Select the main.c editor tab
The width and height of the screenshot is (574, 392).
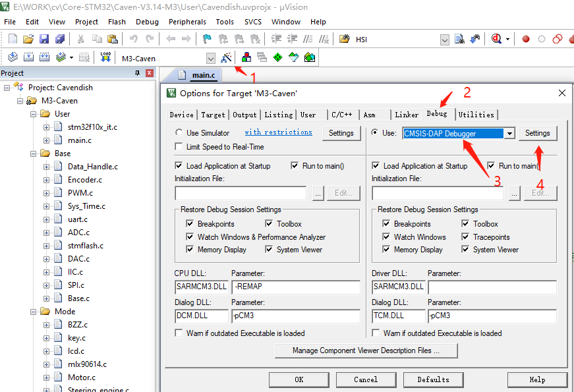pos(204,75)
